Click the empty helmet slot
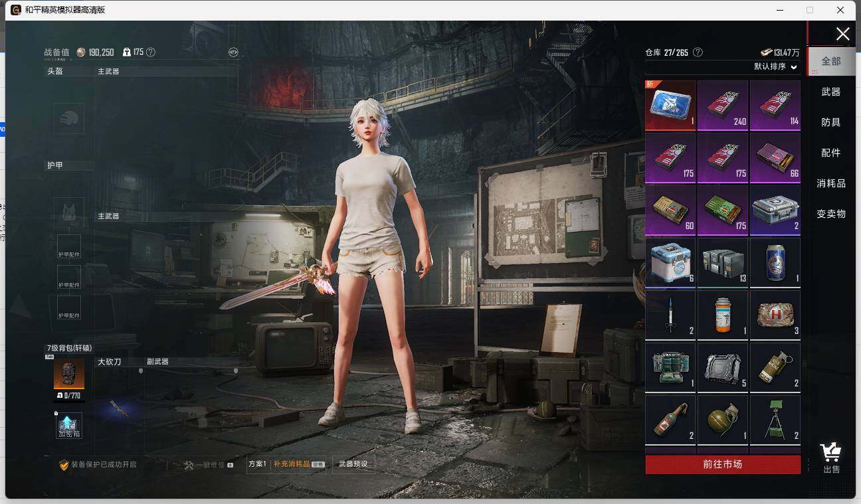The image size is (861, 504). pos(69,118)
